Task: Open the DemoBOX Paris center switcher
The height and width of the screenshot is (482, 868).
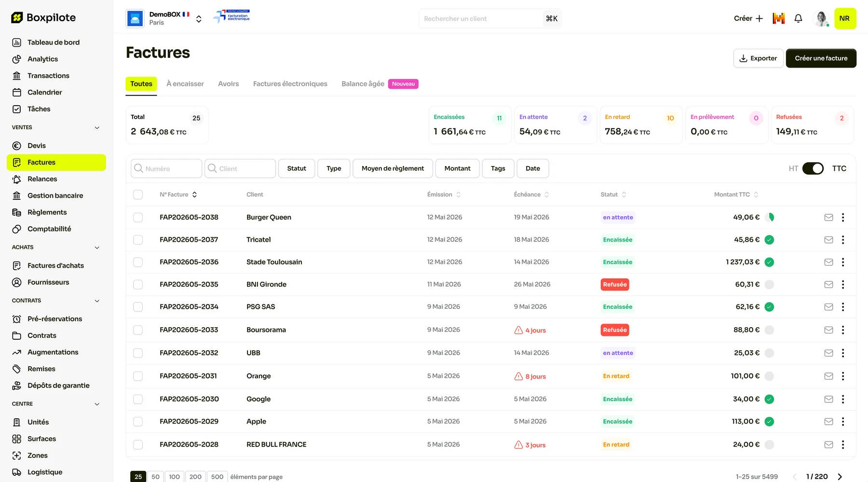Action: (x=164, y=18)
